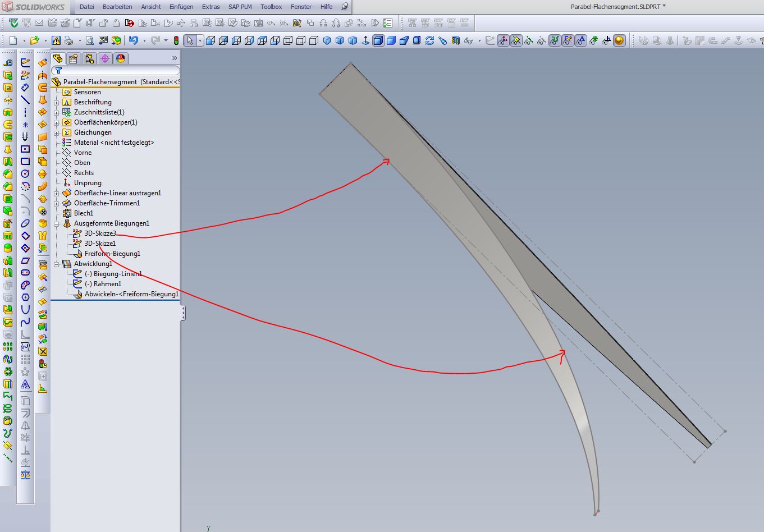Click the traffic light Rebuild icon
The image size is (764, 532).
pos(176,40)
